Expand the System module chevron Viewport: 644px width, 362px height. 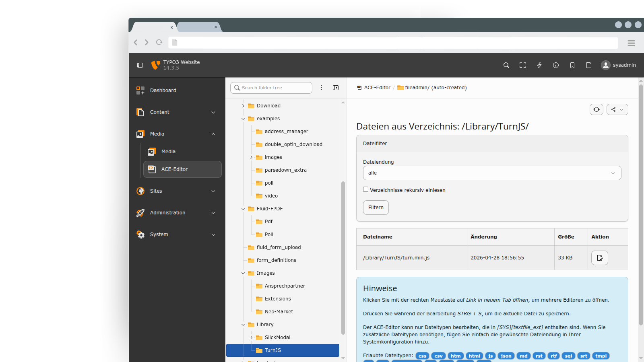[213, 234]
